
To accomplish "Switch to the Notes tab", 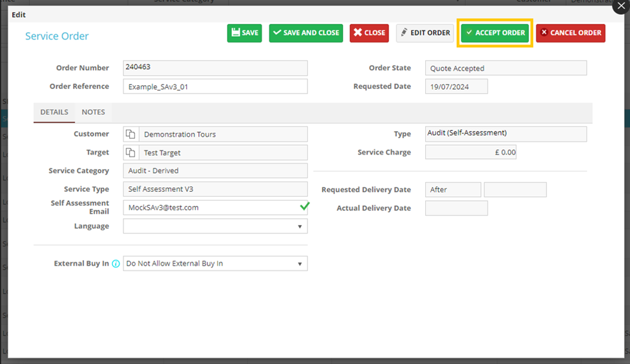I will tap(93, 112).
